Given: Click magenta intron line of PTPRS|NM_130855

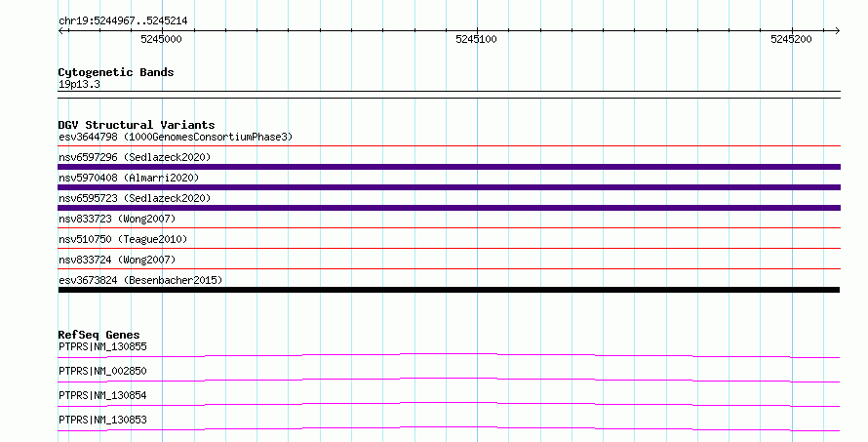Looking at the screenshot, I should (449, 355).
